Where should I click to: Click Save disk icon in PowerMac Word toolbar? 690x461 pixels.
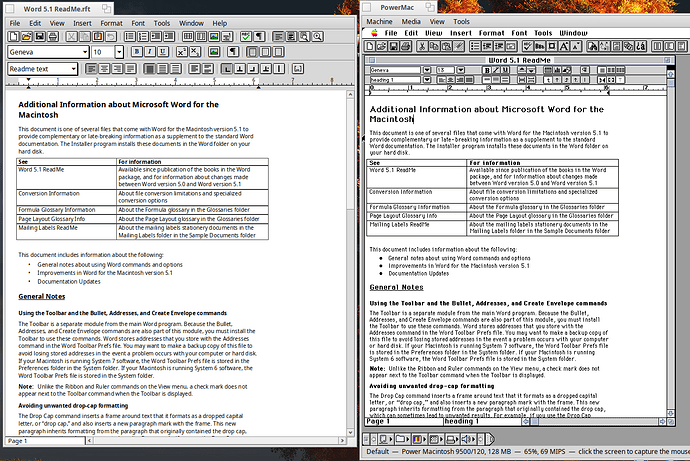pyautogui.click(x=393, y=46)
